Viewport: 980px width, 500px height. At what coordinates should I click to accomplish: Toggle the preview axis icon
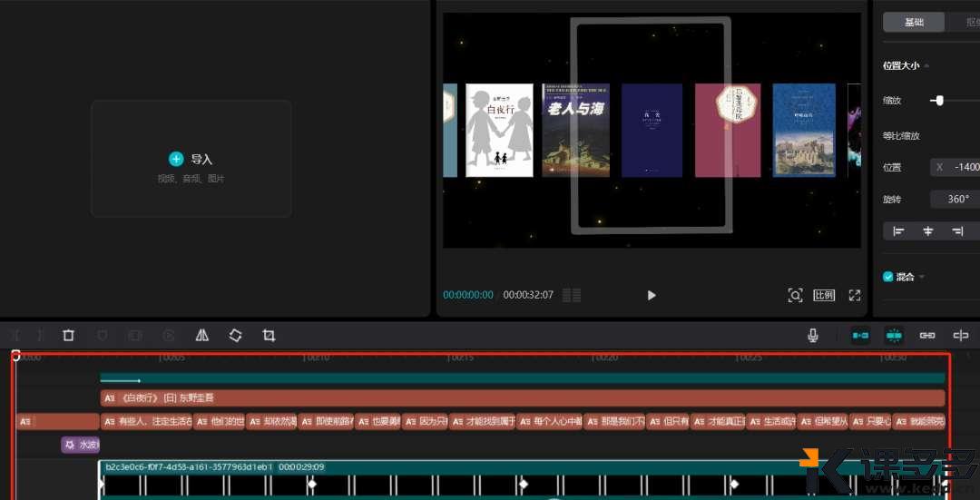tap(961, 336)
